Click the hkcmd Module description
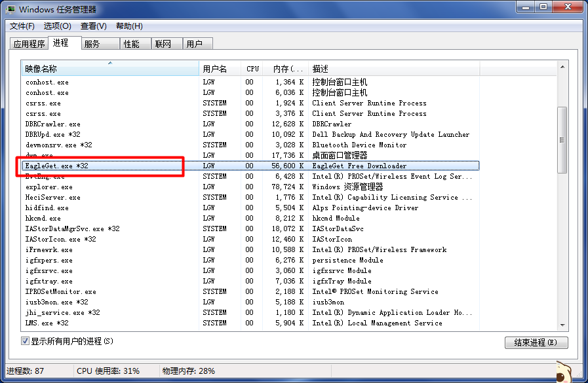Screen dimensions: 588x383 click(x=336, y=218)
